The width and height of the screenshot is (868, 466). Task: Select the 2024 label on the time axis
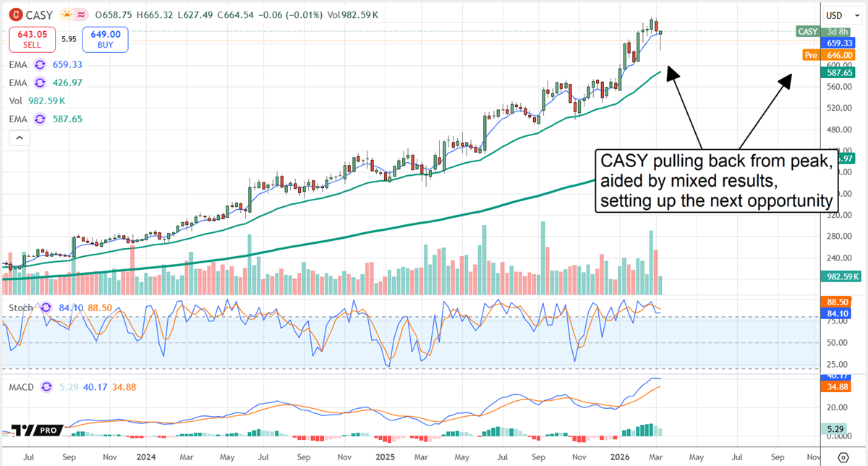(146, 457)
